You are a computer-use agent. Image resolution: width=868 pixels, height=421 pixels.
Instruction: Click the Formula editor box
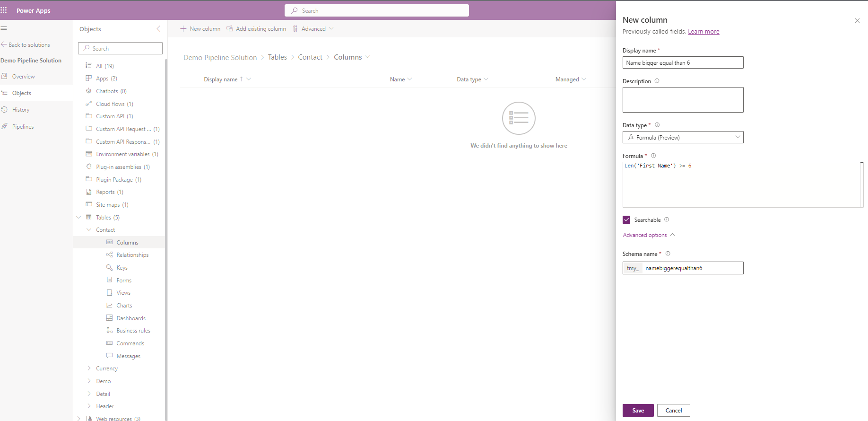tap(743, 184)
